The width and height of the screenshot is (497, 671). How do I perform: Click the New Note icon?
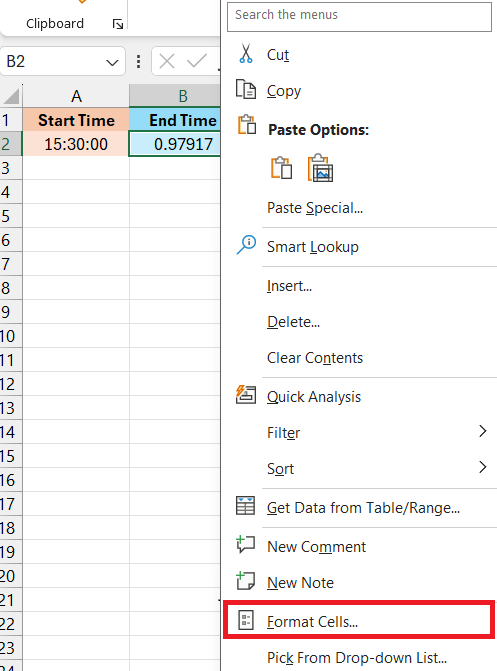pos(245,581)
